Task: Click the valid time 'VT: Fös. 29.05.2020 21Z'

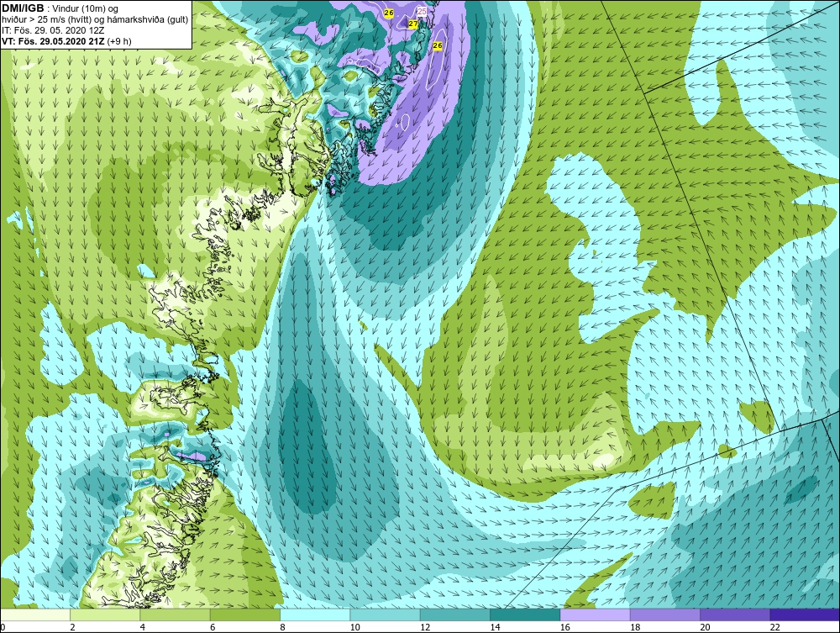Action: tap(53, 40)
